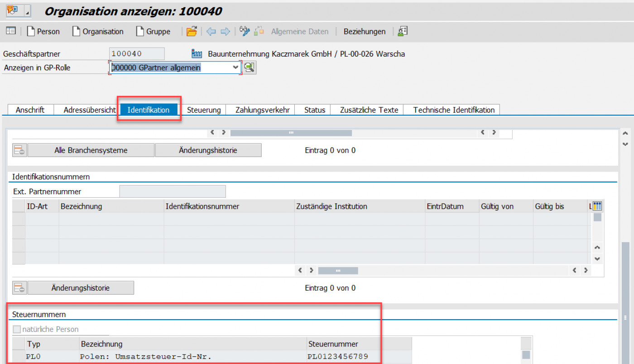
Task: Create new Organisation from toolbar
Action: [98, 31]
